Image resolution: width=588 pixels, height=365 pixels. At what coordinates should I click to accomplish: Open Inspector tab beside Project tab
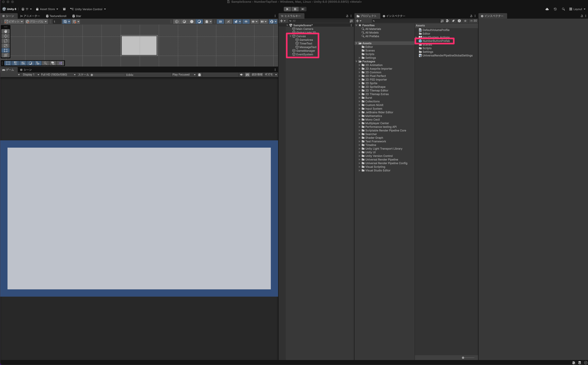(393, 16)
